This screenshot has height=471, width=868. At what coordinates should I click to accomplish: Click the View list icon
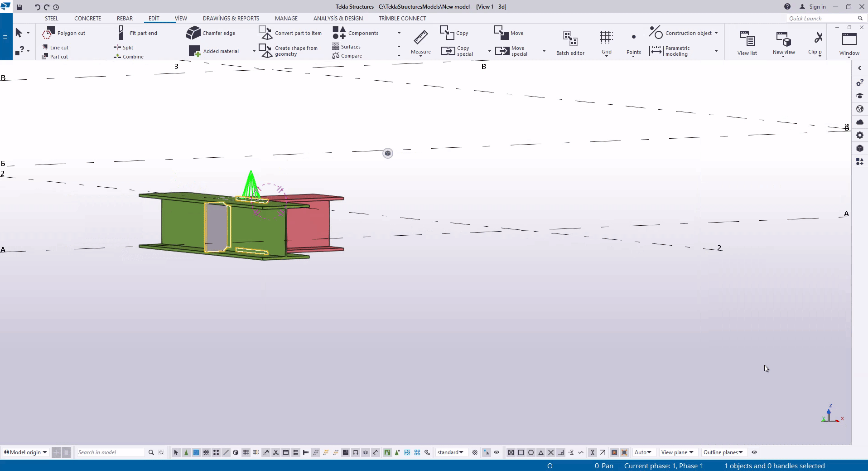[x=747, y=43]
